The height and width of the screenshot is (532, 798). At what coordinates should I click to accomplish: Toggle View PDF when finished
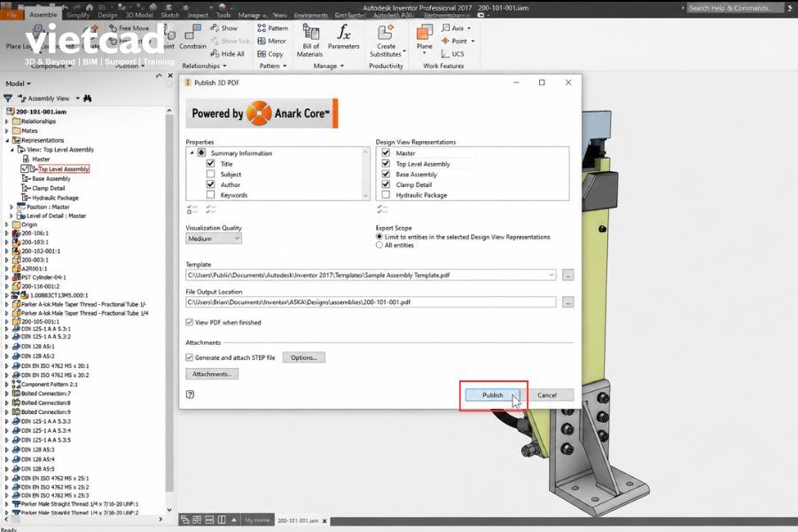pyautogui.click(x=190, y=322)
